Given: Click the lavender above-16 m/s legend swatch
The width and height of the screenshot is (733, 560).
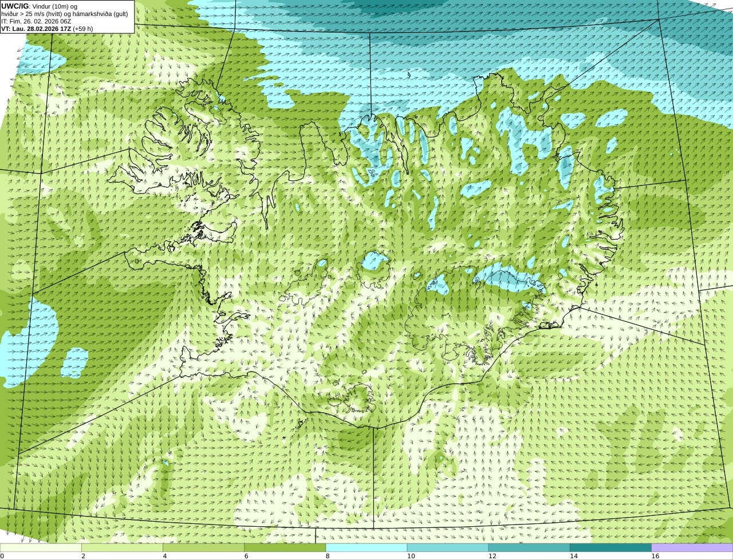Looking at the screenshot, I should (692, 547).
